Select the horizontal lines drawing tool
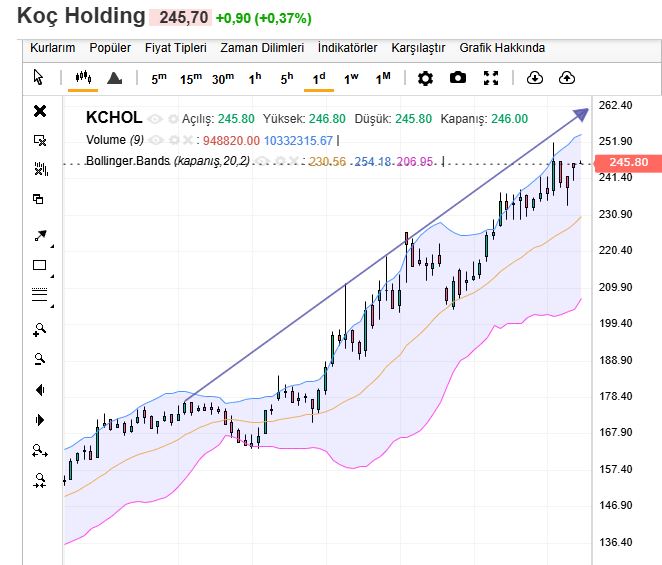662x565 pixels. (39, 294)
